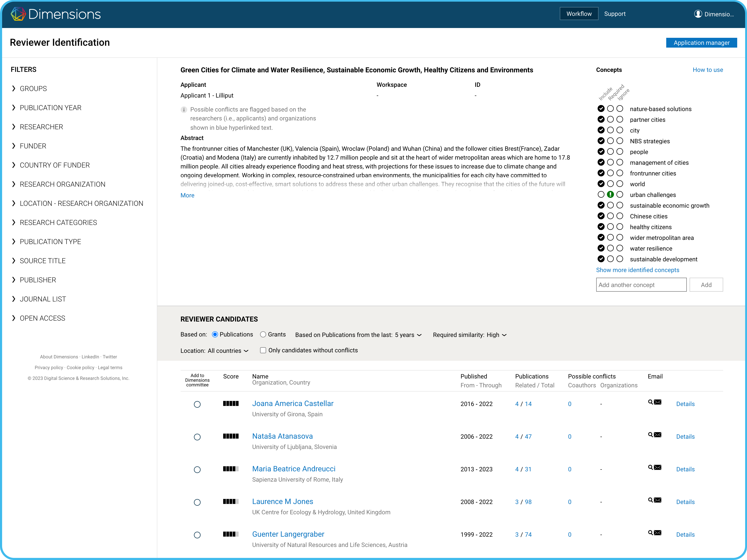747x560 pixels.
Task: Expand the PUBLICATION YEAR filter
Action: (x=50, y=108)
